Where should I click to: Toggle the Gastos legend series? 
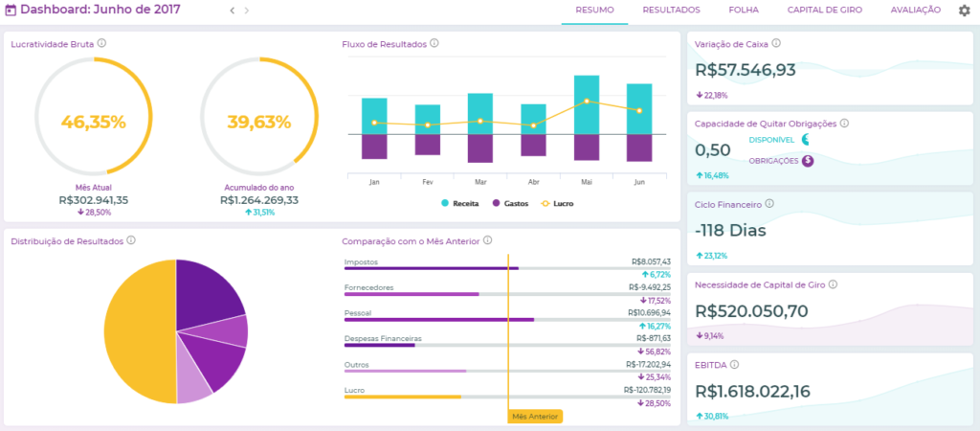point(510,203)
